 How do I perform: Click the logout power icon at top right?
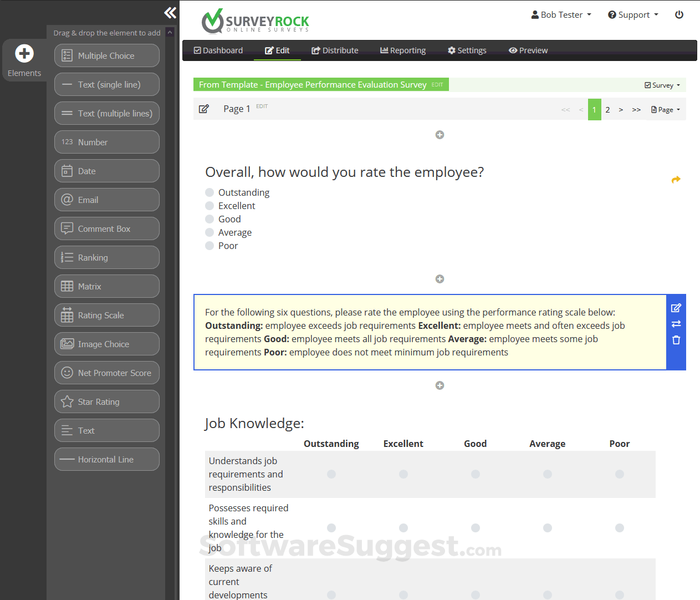click(x=679, y=14)
